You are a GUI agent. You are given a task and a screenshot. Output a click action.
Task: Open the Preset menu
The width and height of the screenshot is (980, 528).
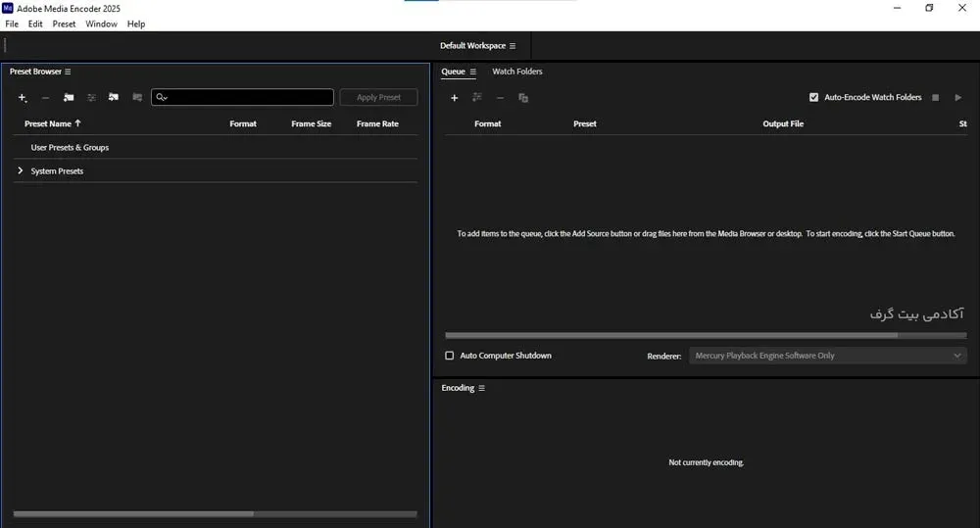point(64,24)
